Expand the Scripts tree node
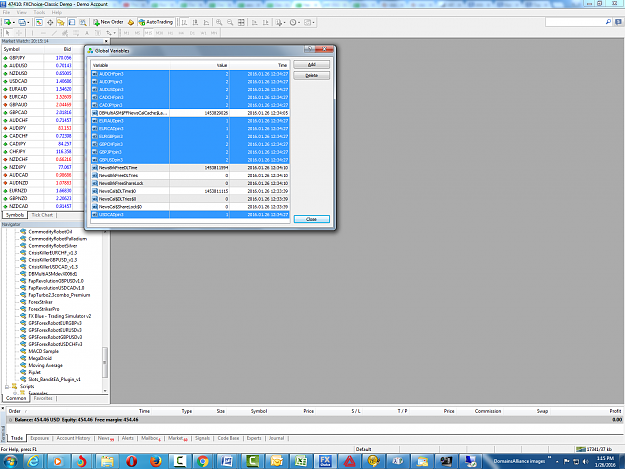This screenshot has width=625, height=469. [x=7, y=387]
